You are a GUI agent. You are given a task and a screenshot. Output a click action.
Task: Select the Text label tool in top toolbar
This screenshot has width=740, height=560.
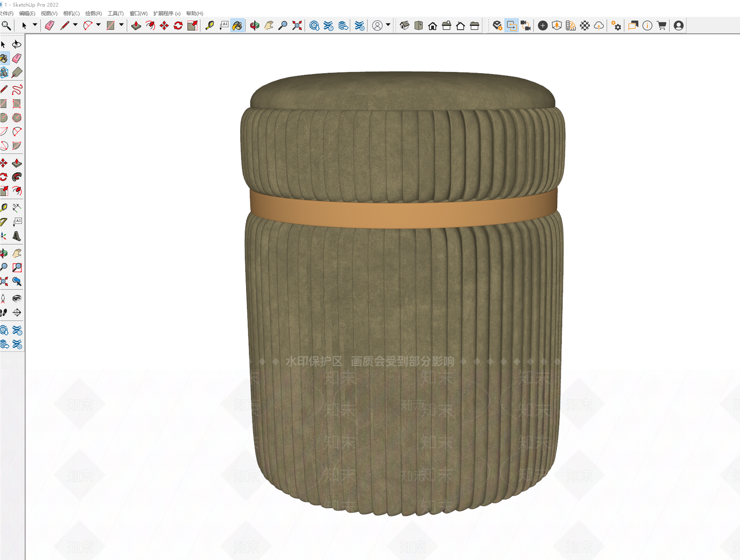tap(224, 25)
